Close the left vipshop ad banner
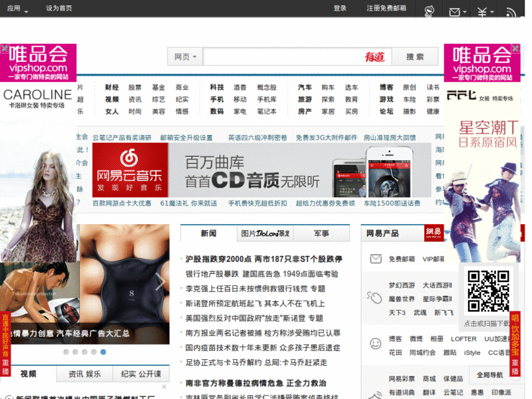The width and height of the screenshot is (532, 399). [x=5, y=48]
